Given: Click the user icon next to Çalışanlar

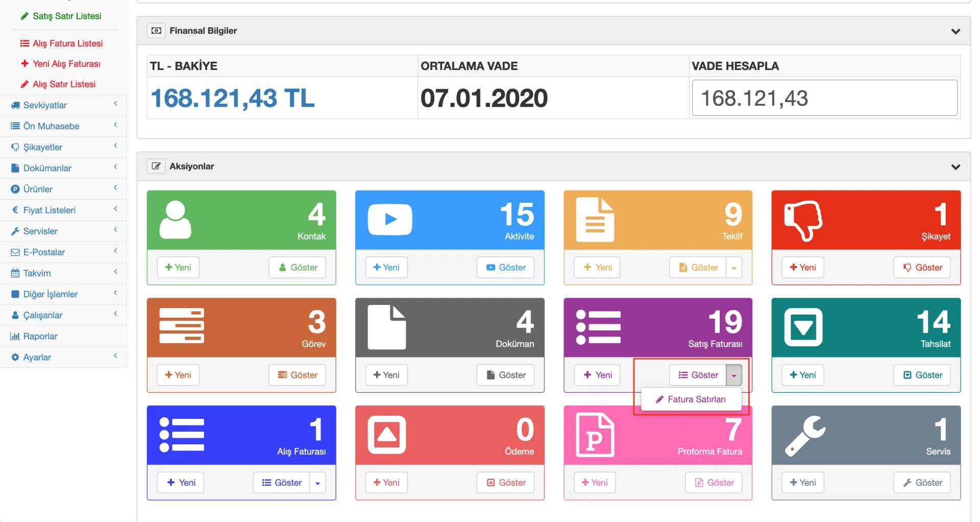Looking at the screenshot, I should tap(15, 315).
